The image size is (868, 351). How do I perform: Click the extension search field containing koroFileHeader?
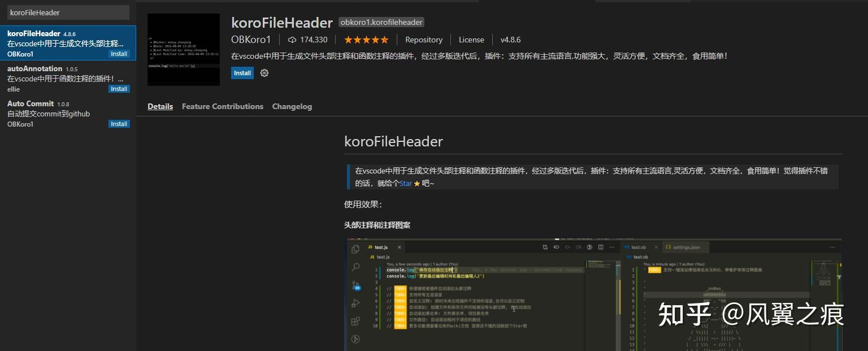[68, 12]
